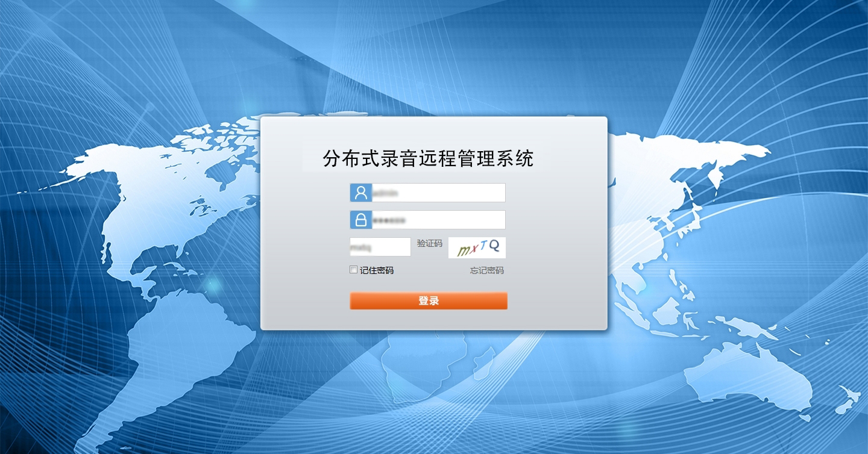Screen dimensions: 868x454
Task: Enable the 记住密码 checkbox
Action: (x=354, y=270)
